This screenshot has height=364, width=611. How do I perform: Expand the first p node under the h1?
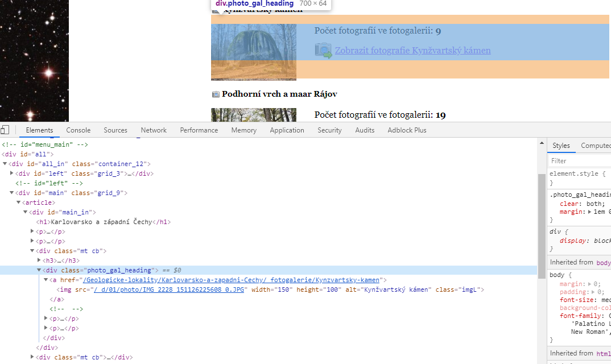[32, 231]
